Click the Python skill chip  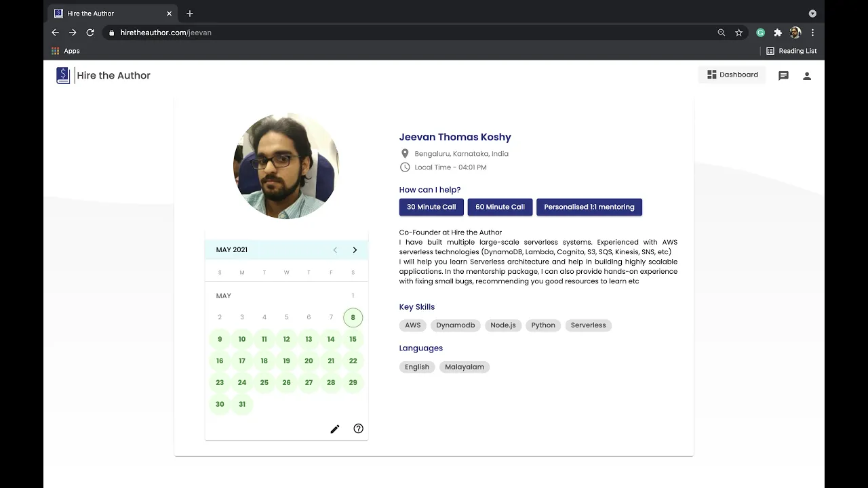coord(543,325)
